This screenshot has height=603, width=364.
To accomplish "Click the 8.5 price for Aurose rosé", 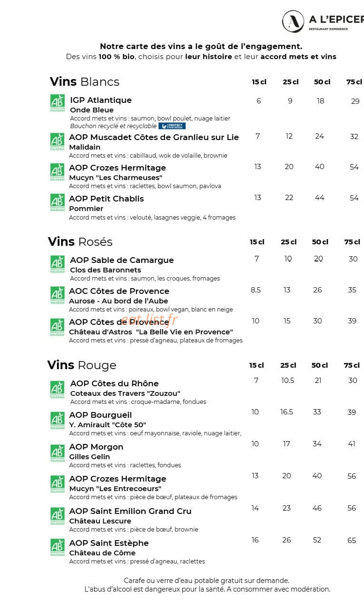I will click(256, 290).
